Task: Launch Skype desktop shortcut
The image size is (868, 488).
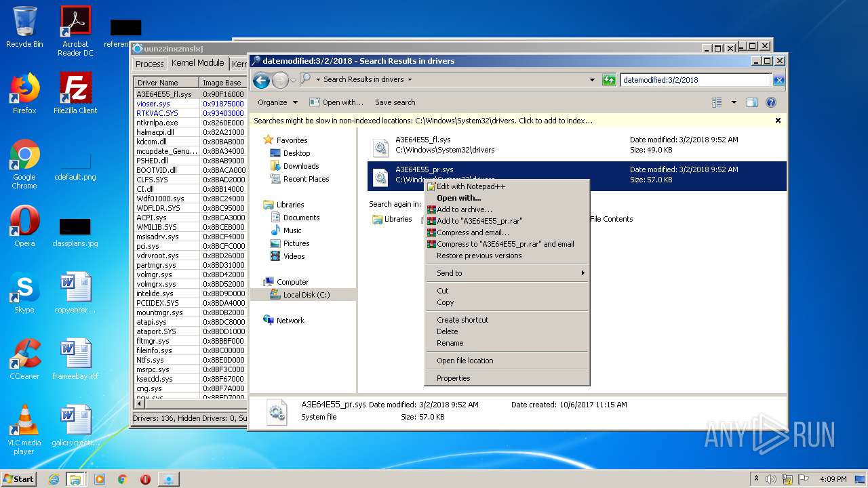Action: pyautogui.click(x=24, y=293)
